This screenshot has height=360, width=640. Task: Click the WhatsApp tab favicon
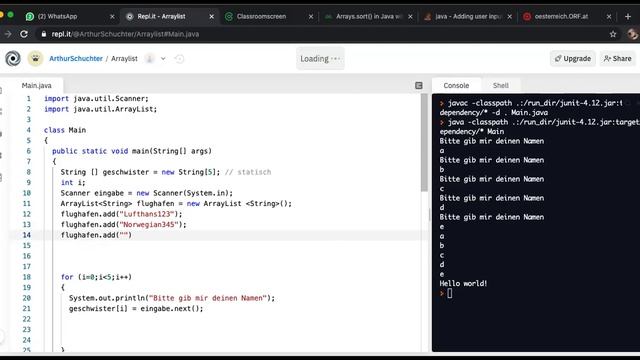[30, 16]
